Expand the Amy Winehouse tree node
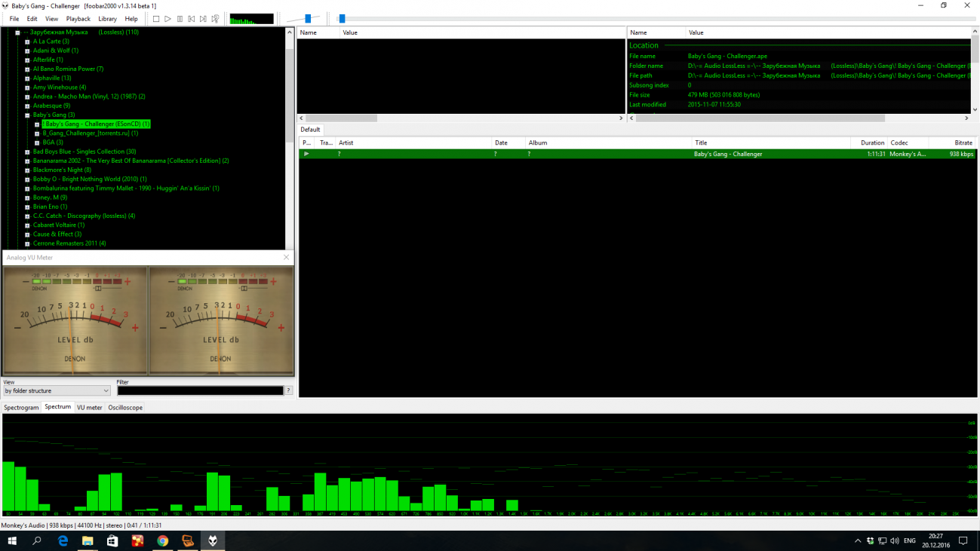The width and height of the screenshot is (980, 551). pos(27,87)
